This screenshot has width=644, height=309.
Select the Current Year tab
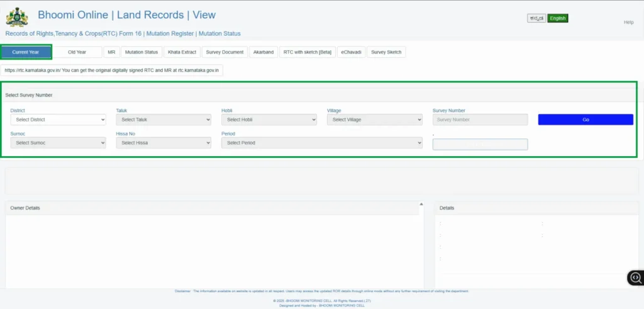click(x=25, y=52)
